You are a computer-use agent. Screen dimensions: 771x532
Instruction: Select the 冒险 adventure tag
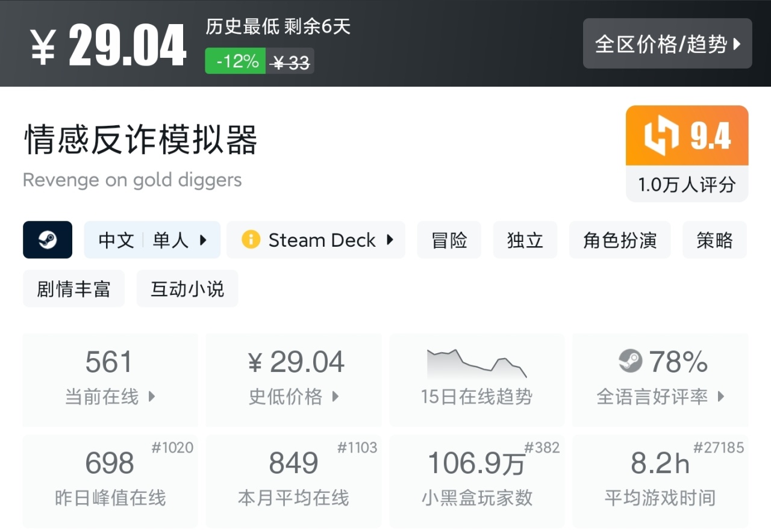click(449, 240)
